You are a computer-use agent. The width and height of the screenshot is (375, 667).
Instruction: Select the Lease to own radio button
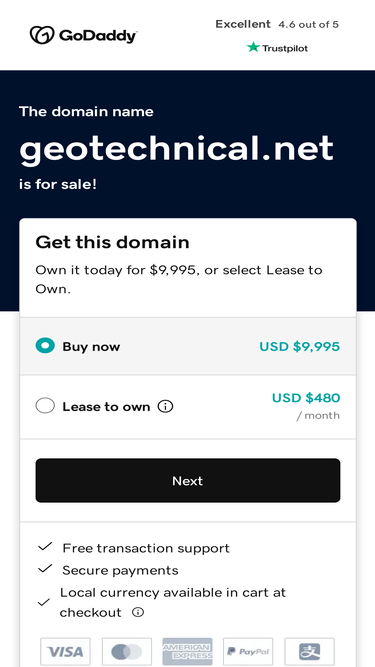45,406
